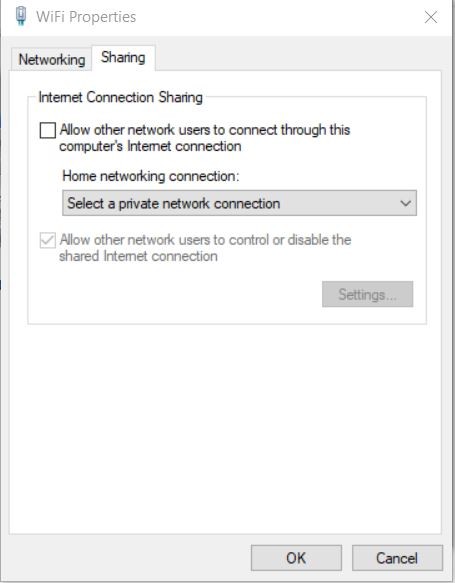The image size is (455, 583).
Task: Click the 'shared Internet connection' label line
Action: (x=138, y=256)
